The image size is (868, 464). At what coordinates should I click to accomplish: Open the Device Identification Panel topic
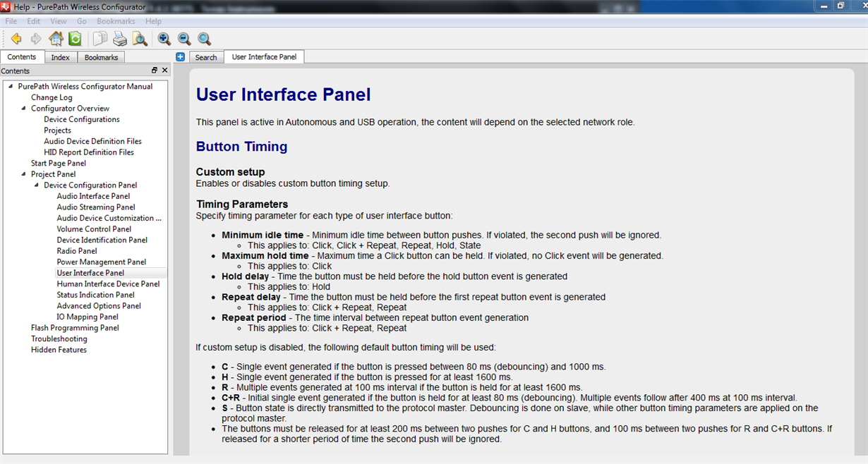[102, 240]
